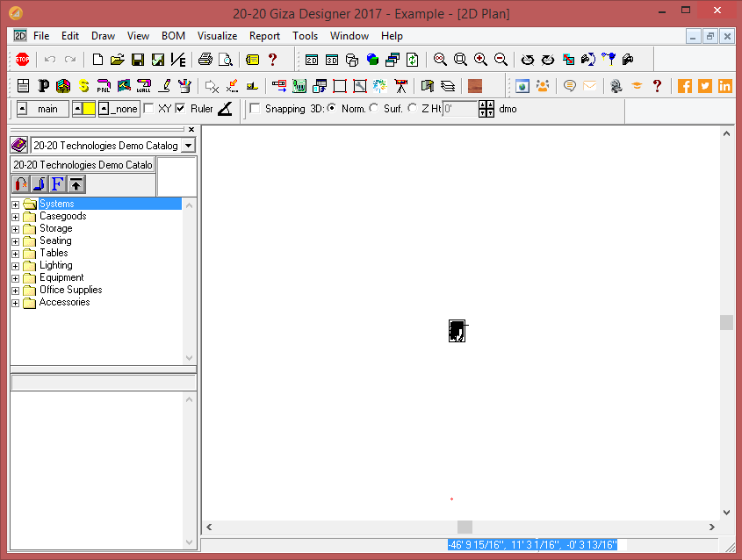
Task: Select the Z Ht radio button
Action: coord(412,108)
